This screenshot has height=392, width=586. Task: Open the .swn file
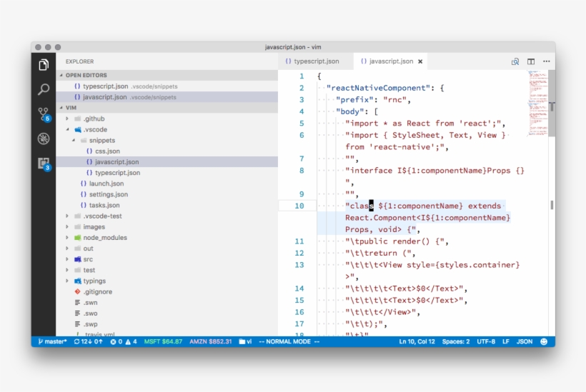[167, 303]
